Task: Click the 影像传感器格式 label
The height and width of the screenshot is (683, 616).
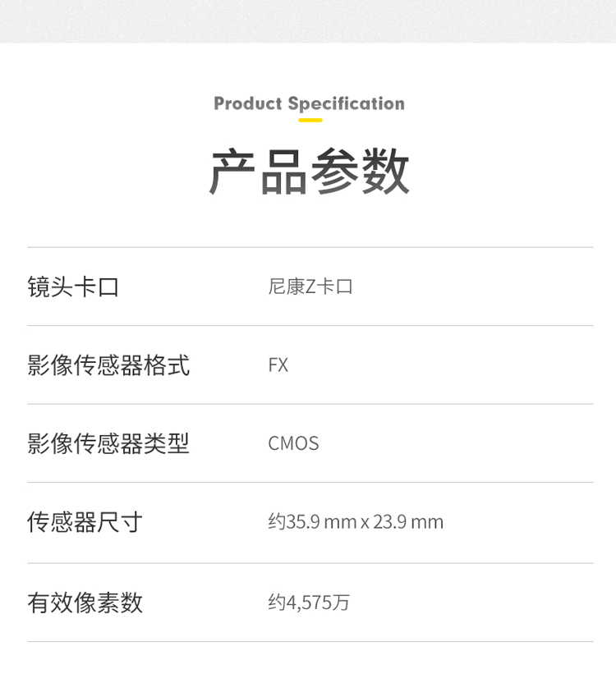Action: (108, 365)
